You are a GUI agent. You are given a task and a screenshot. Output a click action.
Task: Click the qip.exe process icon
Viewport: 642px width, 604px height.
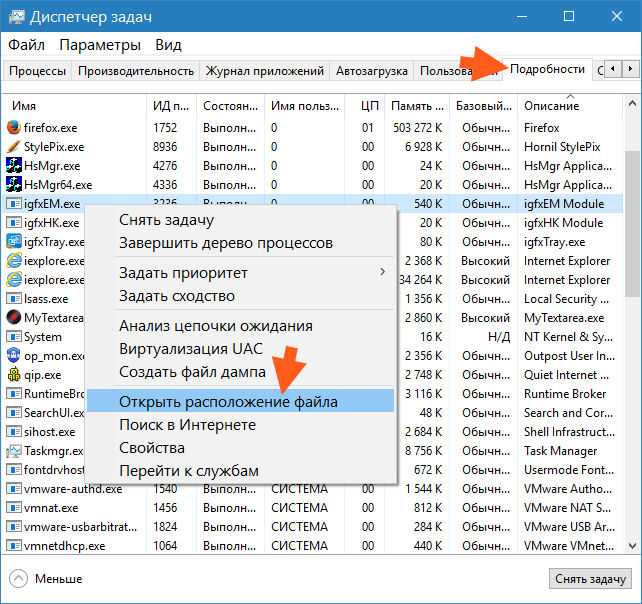pos(14,375)
